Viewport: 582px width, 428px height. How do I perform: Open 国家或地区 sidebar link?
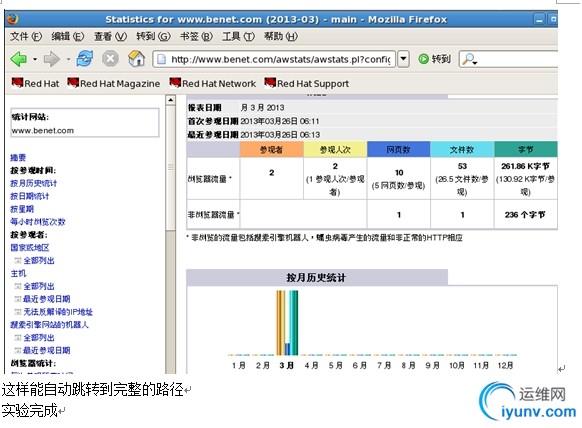click(29, 247)
